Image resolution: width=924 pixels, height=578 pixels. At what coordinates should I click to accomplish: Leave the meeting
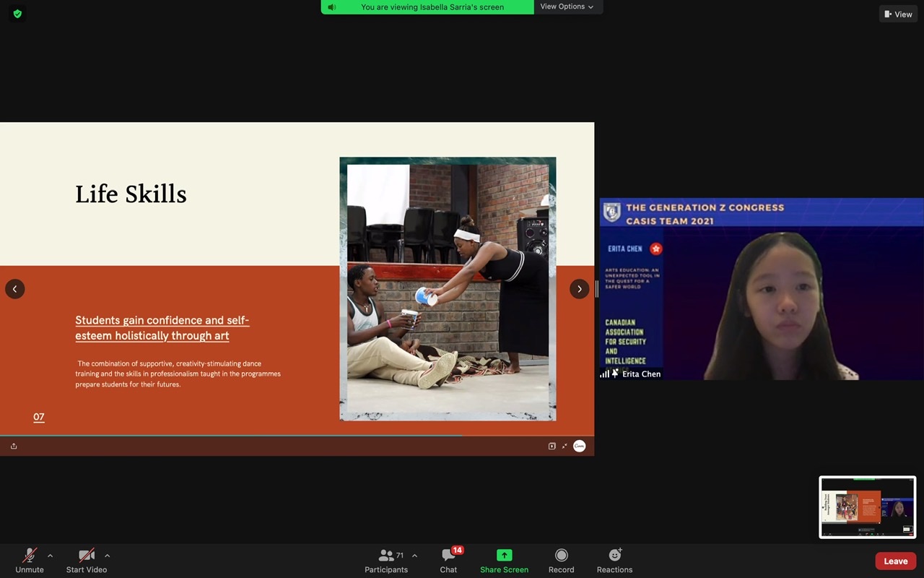point(895,561)
